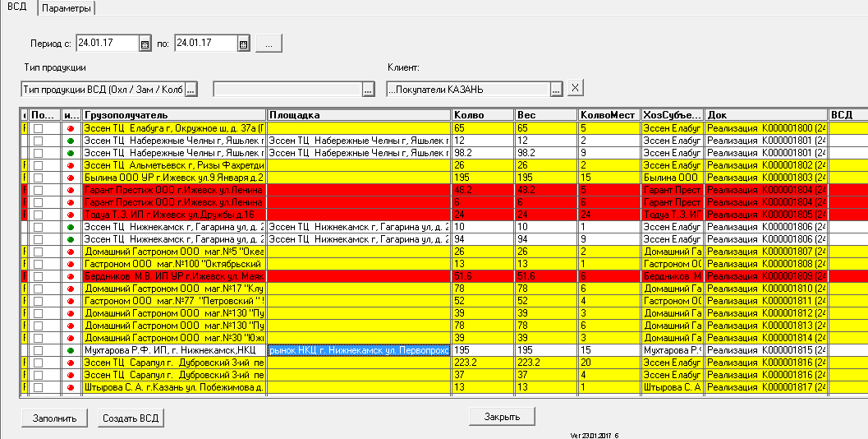Select Колво cell with value 223.2
Viewport: 868px width, 439px height.
(483, 363)
